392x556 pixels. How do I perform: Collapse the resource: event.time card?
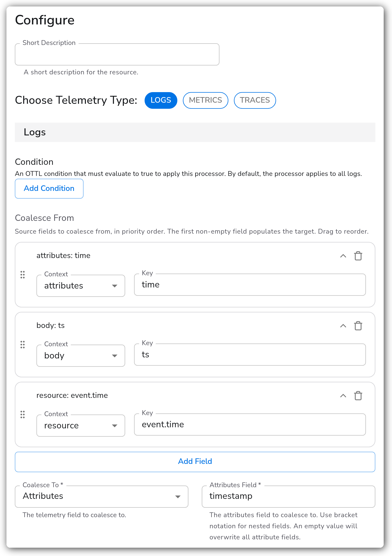click(x=343, y=396)
